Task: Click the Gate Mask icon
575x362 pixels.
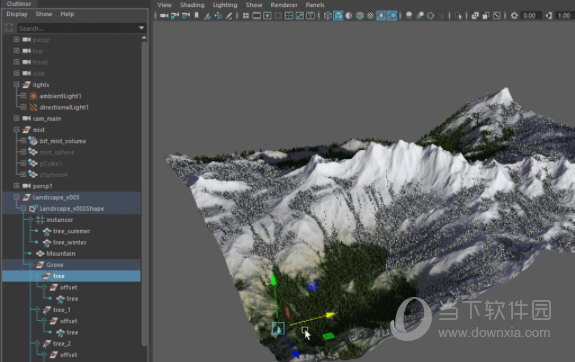Action: [278, 15]
